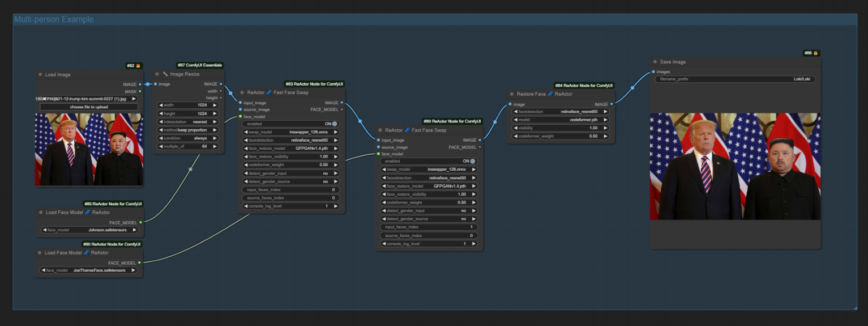Click the face_model input socket on node #89
This screenshot has width=868, height=326.
tap(378, 154)
